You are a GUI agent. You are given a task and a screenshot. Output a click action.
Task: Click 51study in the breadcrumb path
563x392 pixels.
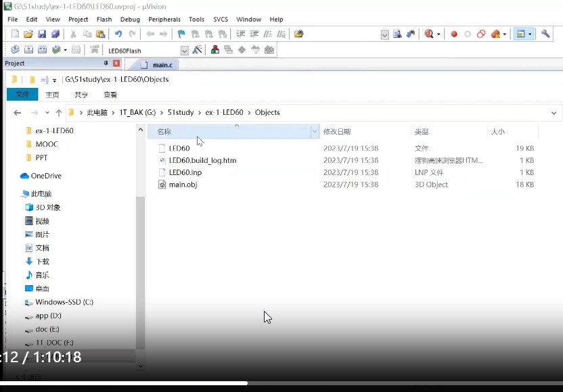pos(181,113)
